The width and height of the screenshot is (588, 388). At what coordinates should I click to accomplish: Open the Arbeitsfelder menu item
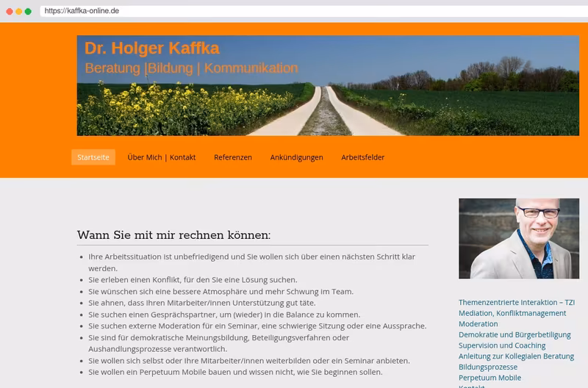(x=362, y=157)
